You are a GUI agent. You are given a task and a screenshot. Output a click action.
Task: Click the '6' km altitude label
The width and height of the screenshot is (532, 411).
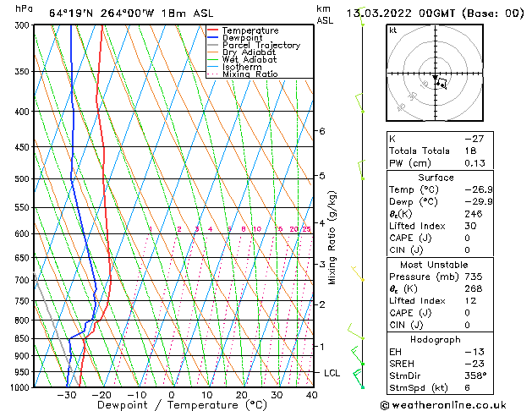(322, 131)
